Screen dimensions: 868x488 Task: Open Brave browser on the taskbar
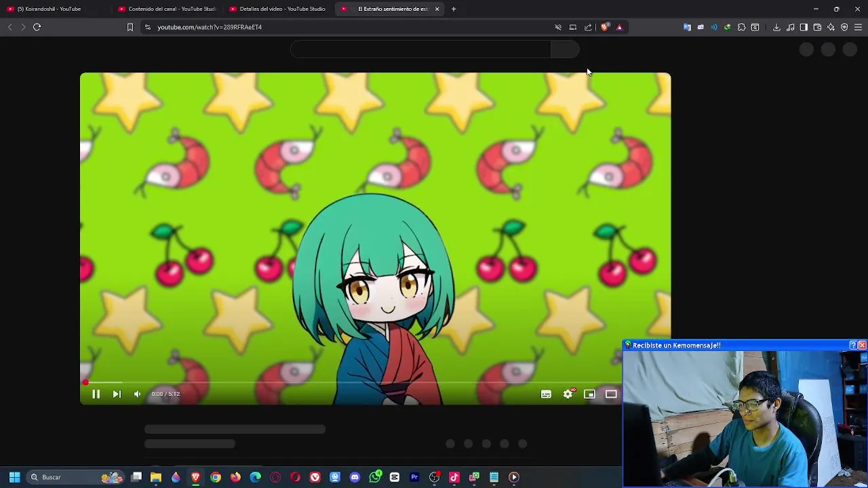pos(196,477)
